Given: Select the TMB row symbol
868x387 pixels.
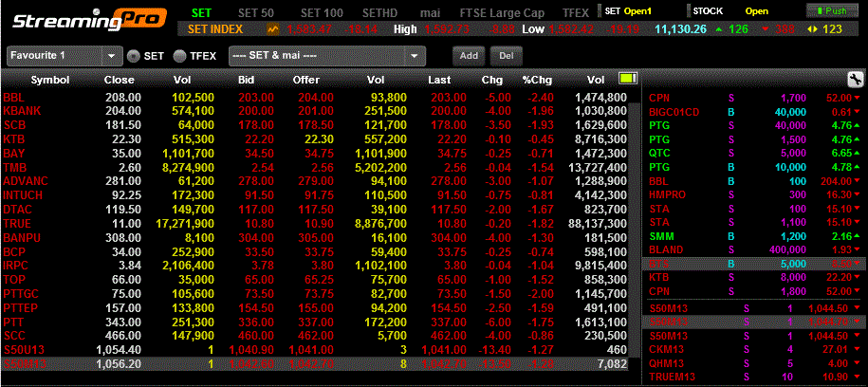Looking at the screenshot, I should (15, 167).
